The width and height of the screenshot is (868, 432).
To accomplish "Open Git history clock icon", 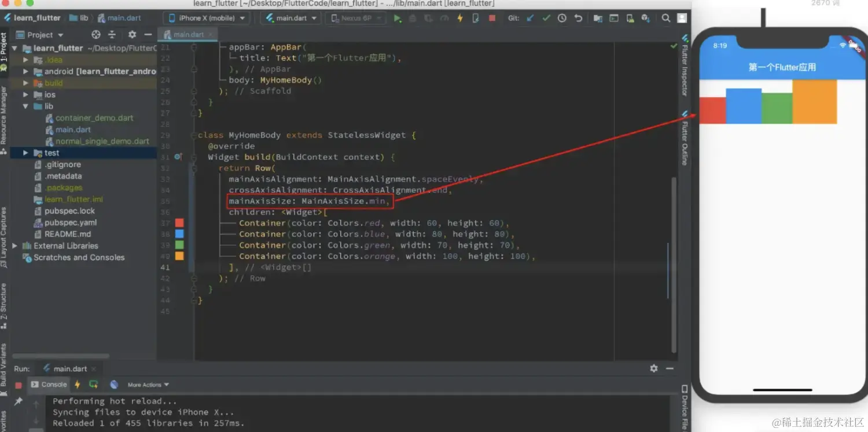I will 562,19.
